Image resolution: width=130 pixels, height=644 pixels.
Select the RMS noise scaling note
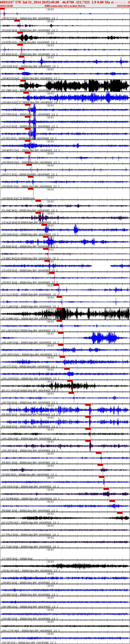pyautogui.click(x=65, y=6)
